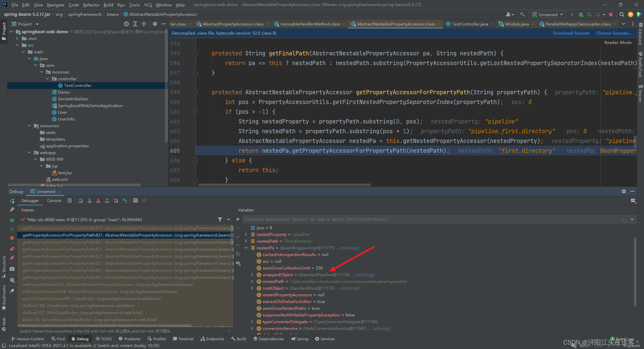Open Project panel settings gear

point(155,24)
